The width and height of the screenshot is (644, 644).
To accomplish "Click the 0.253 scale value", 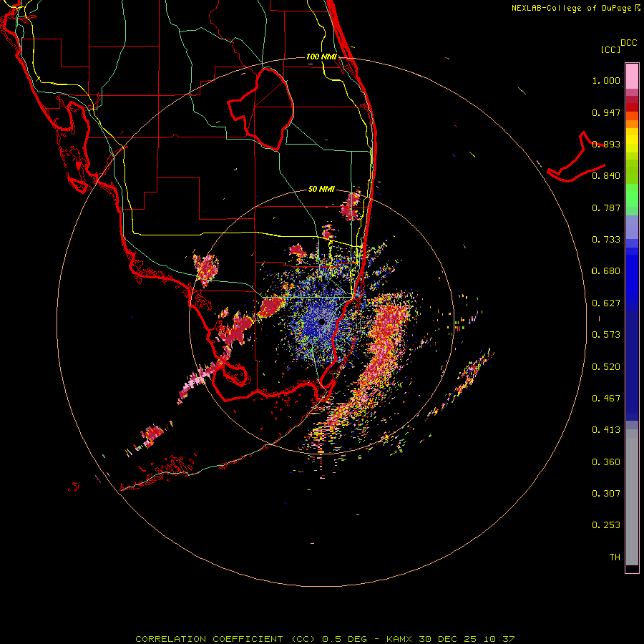I will (606, 525).
